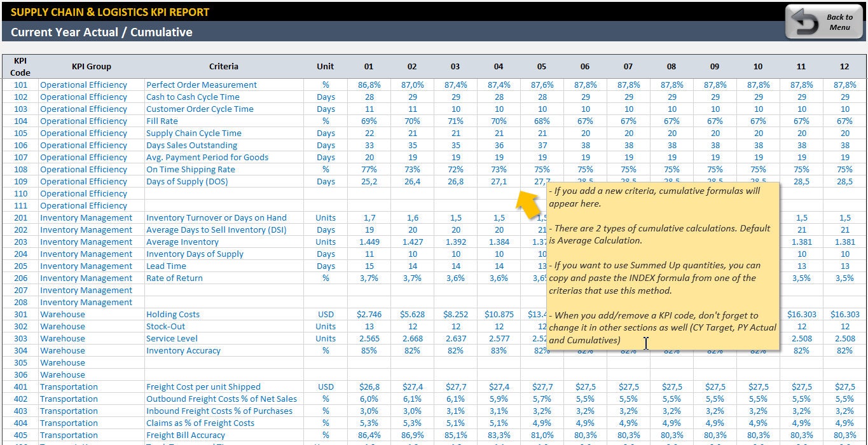This screenshot has height=445, width=868.
Task: Click the Holding Costs criteria cell
Action: pyautogui.click(x=173, y=314)
